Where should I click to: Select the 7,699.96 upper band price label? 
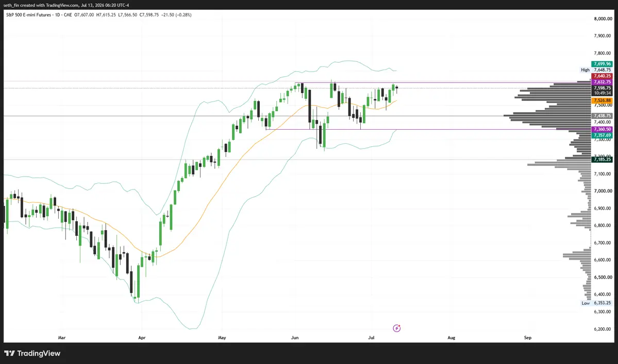coord(602,64)
